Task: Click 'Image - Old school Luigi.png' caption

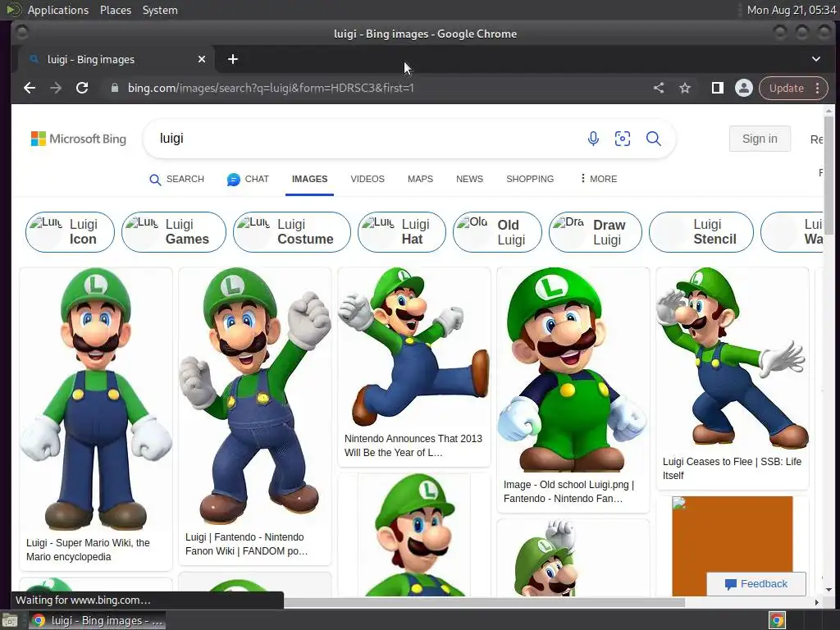Action: pos(568,491)
